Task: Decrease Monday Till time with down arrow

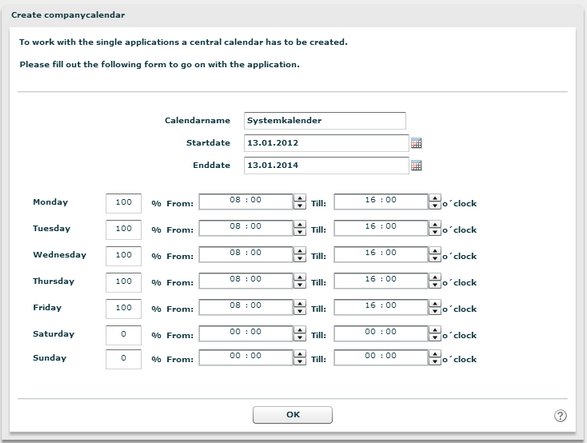Action: (434, 206)
